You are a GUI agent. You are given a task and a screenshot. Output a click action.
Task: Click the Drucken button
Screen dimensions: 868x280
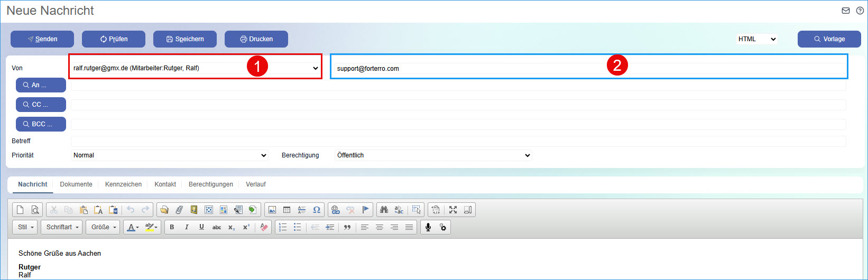click(256, 39)
